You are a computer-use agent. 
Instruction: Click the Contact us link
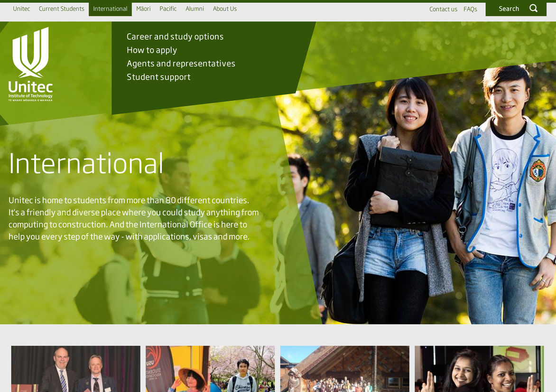click(443, 9)
